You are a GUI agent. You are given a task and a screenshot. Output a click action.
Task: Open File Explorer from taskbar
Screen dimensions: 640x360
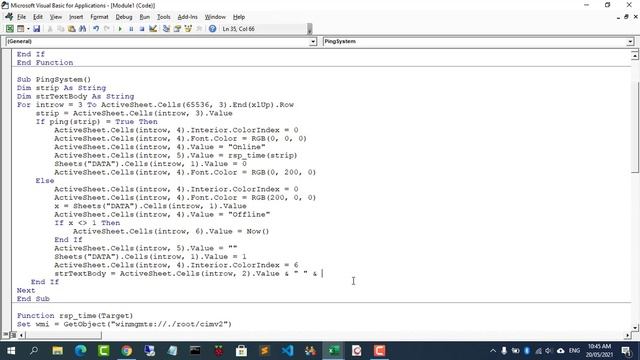click(x=58, y=351)
